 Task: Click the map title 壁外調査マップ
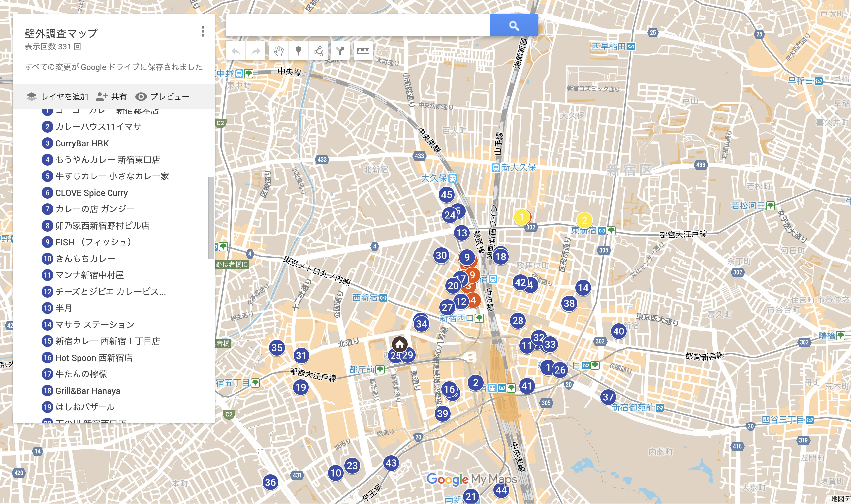click(61, 33)
